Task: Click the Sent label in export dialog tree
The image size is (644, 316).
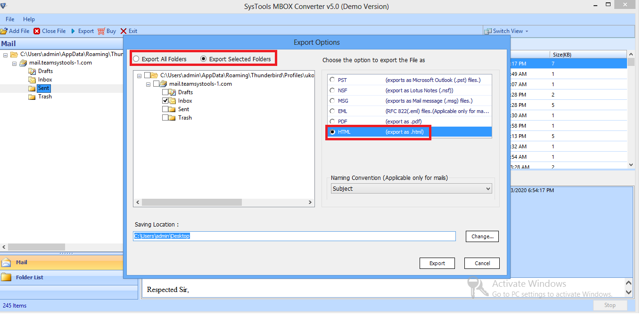Action: [183, 109]
